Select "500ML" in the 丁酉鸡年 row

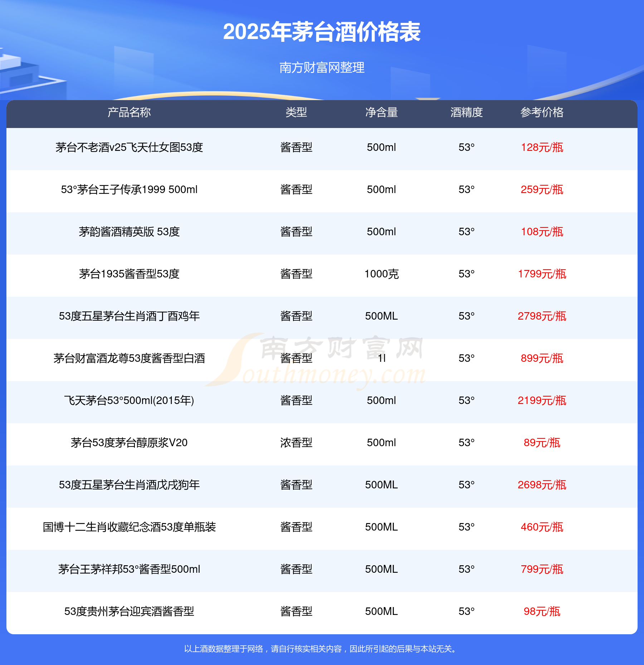(381, 316)
